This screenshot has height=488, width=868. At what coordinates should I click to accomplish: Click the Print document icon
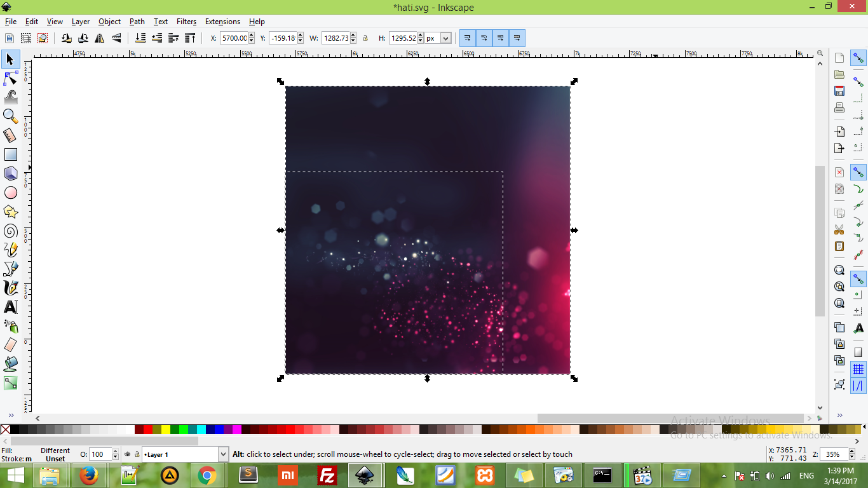(x=839, y=107)
